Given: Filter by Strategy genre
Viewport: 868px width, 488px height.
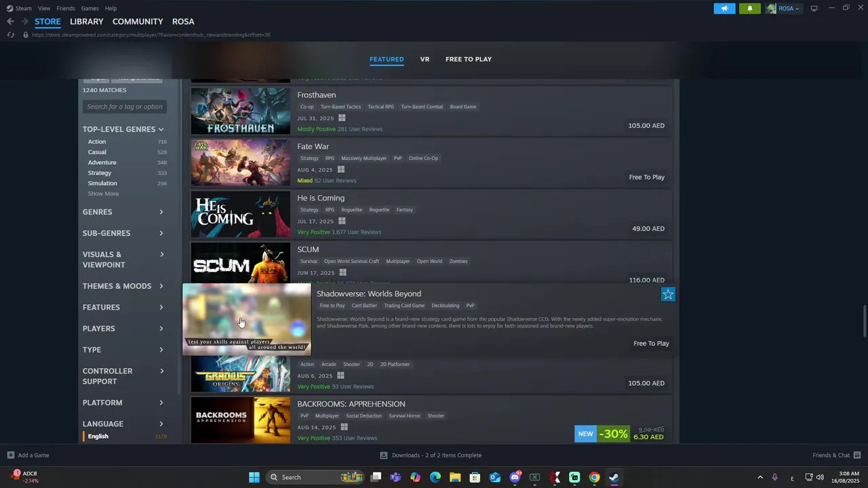Looking at the screenshot, I should click(100, 173).
